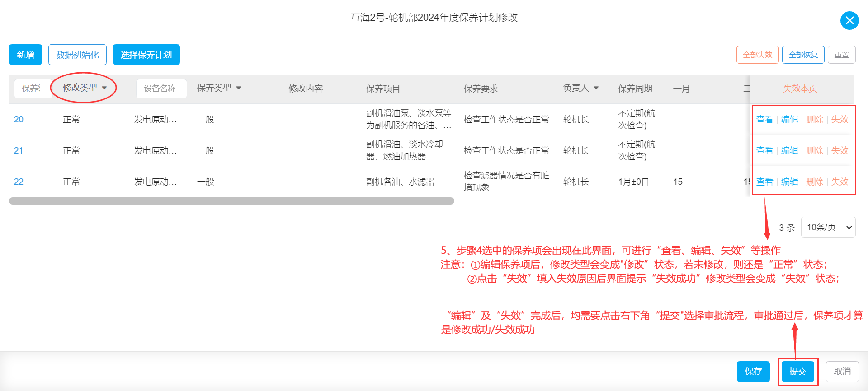Click the 全部失效 button

click(758, 55)
